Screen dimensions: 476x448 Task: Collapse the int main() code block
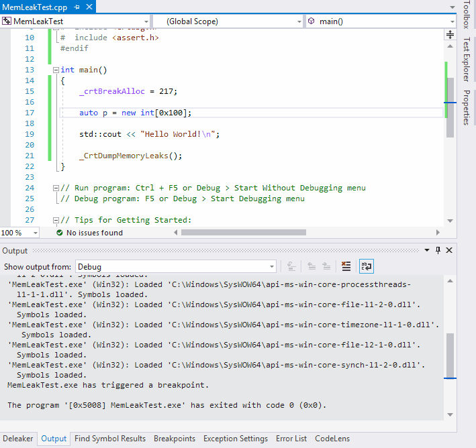coord(55,70)
